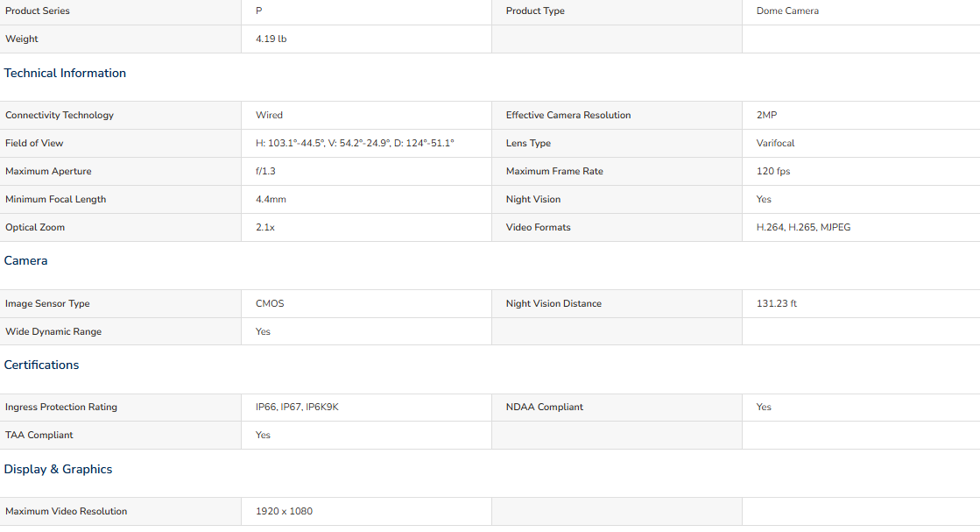Select the Varifocal lens type value
Image resolution: width=980 pixels, height=532 pixels.
click(x=775, y=143)
